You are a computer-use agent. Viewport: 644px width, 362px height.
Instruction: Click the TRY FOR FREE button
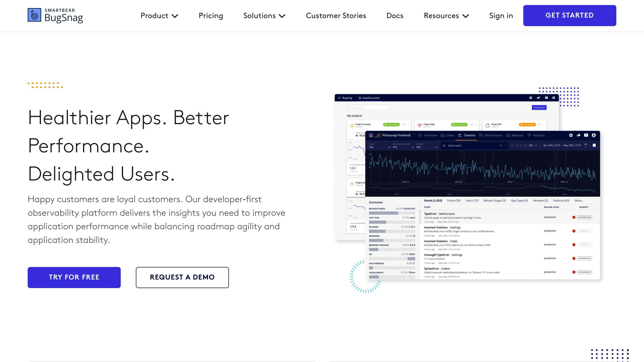point(74,277)
